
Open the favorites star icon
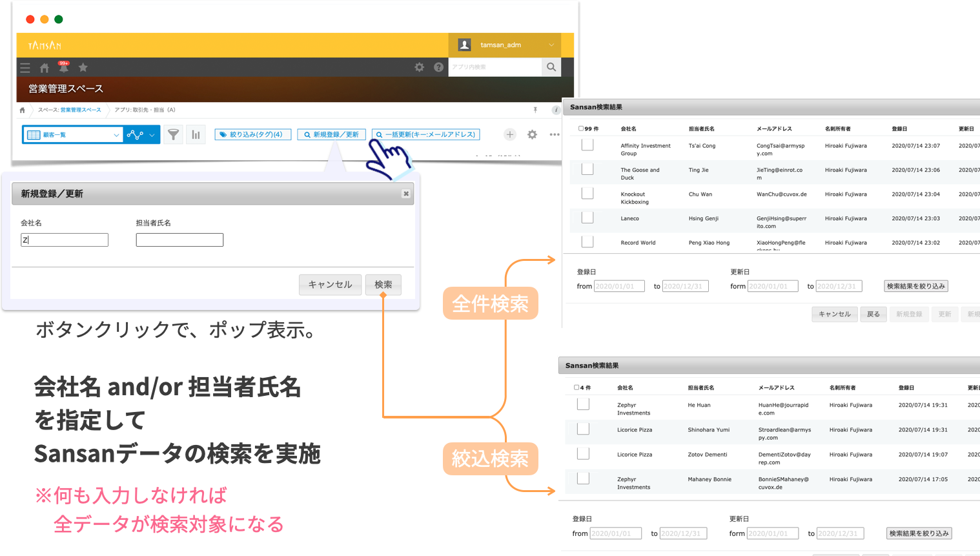[83, 67]
